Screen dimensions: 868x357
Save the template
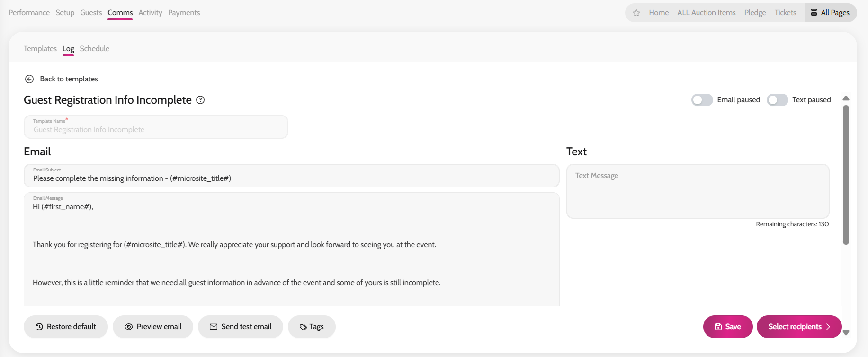tap(728, 327)
